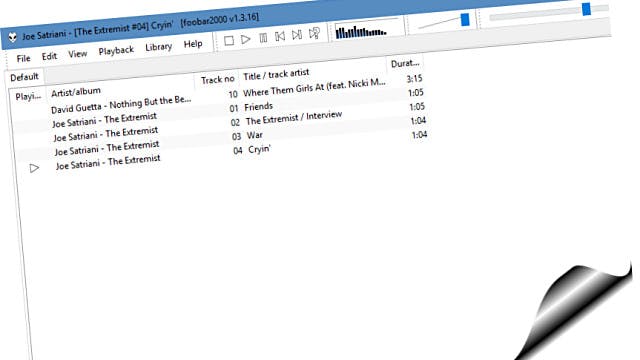This screenshot has height=360, width=640.
Task: Click the foobar2000 alien logo icon
Action: coord(13,38)
